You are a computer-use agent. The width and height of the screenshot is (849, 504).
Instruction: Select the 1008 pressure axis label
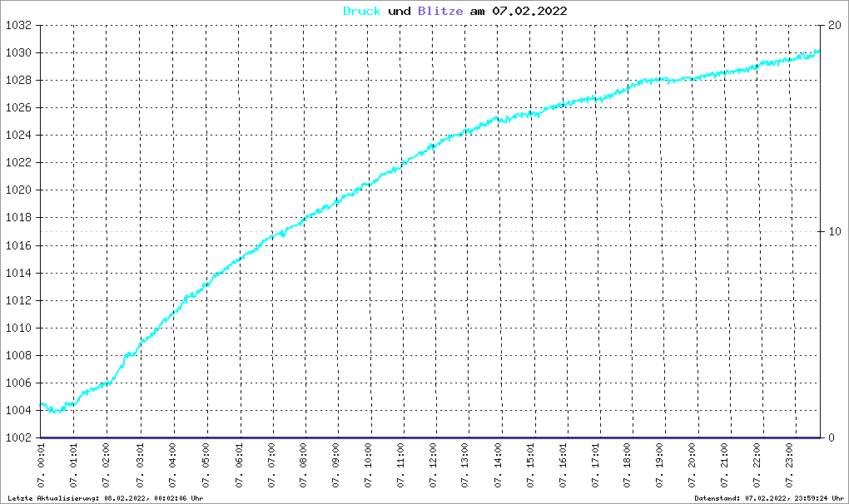pyautogui.click(x=18, y=356)
